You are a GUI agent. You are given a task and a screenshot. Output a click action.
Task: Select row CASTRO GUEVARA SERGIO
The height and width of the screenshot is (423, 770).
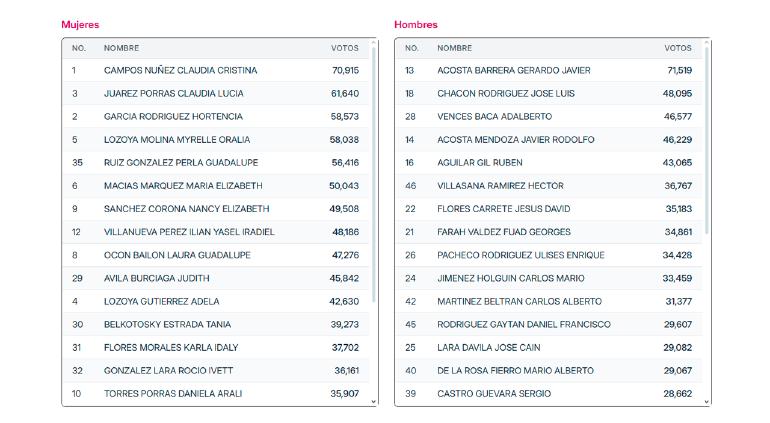coord(549,394)
